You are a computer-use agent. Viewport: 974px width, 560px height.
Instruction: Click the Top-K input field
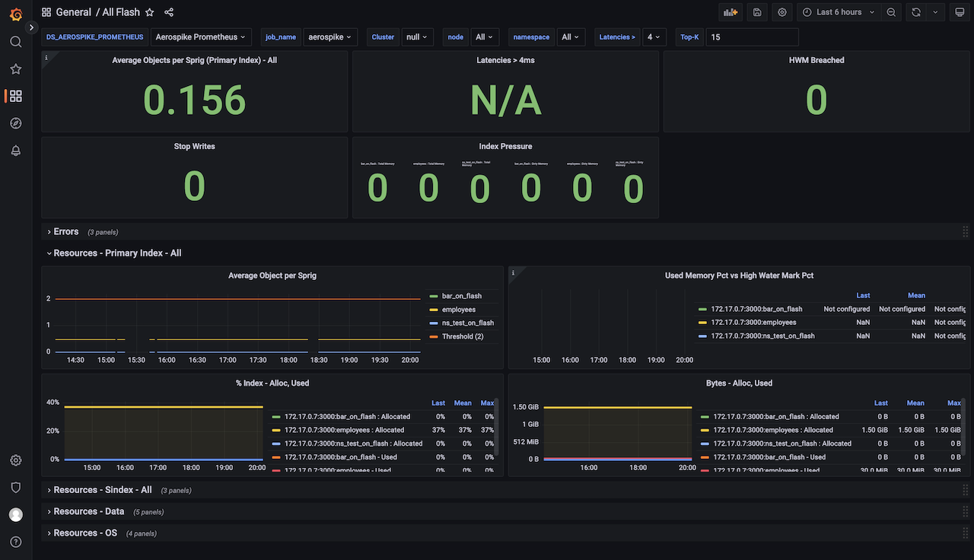click(x=752, y=37)
